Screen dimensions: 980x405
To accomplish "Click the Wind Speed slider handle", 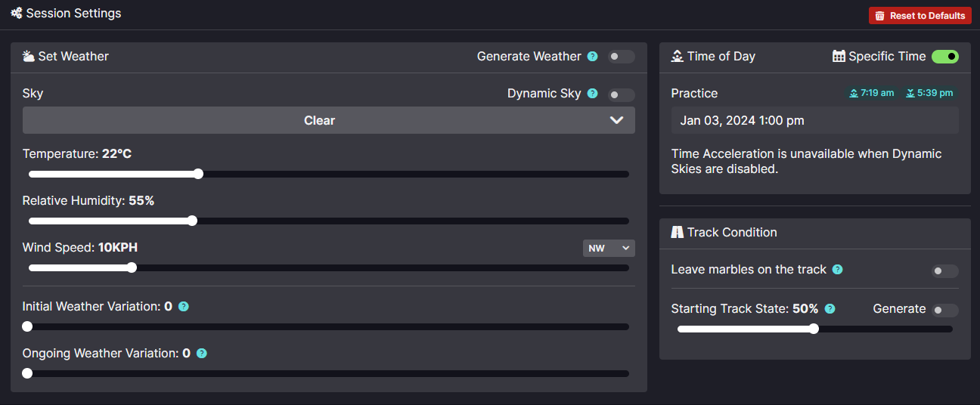I will [x=132, y=267].
